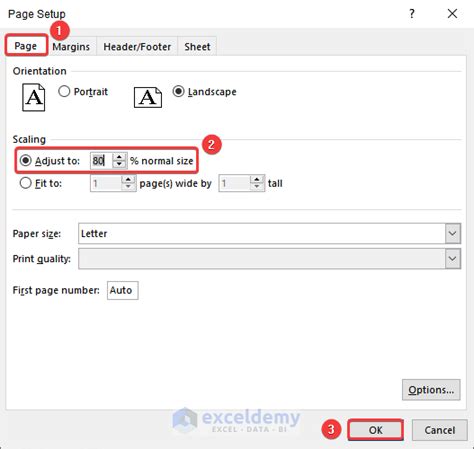Click the 'page(s) wide by' text
The height and width of the screenshot is (449, 474).
click(x=175, y=183)
